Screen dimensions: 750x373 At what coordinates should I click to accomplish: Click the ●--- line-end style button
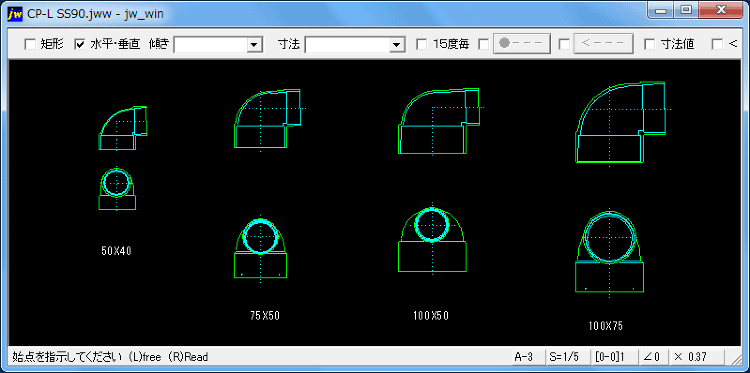pos(522,44)
